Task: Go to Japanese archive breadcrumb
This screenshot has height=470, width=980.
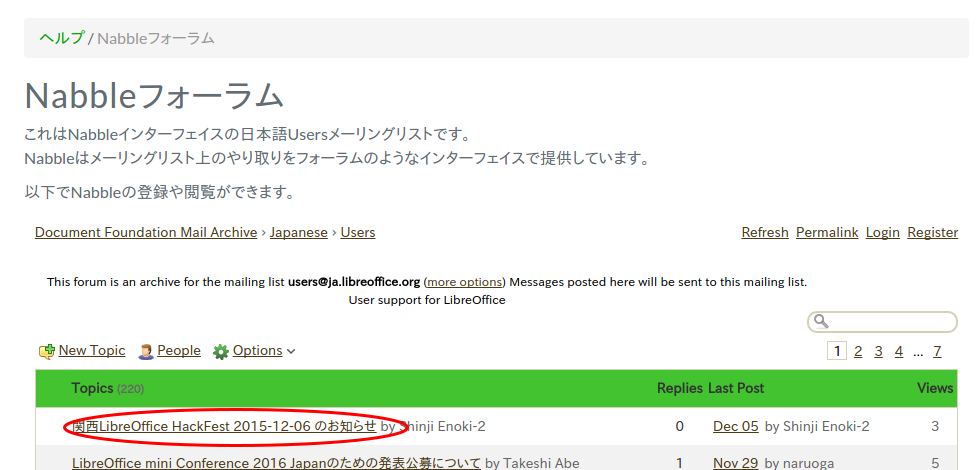Action: 299,232
